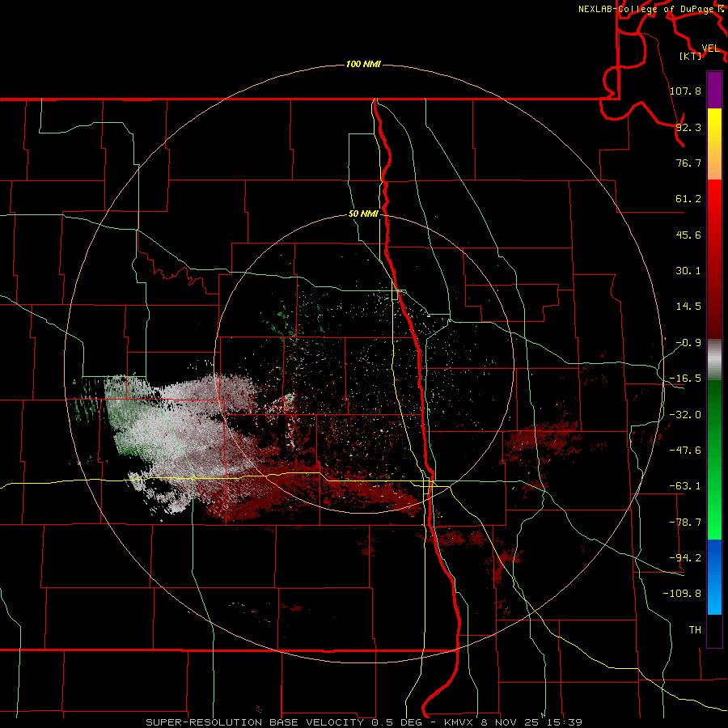Pick the purple segment of the velocity scale
The width and height of the screenshot is (728, 728).
point(714,91)
